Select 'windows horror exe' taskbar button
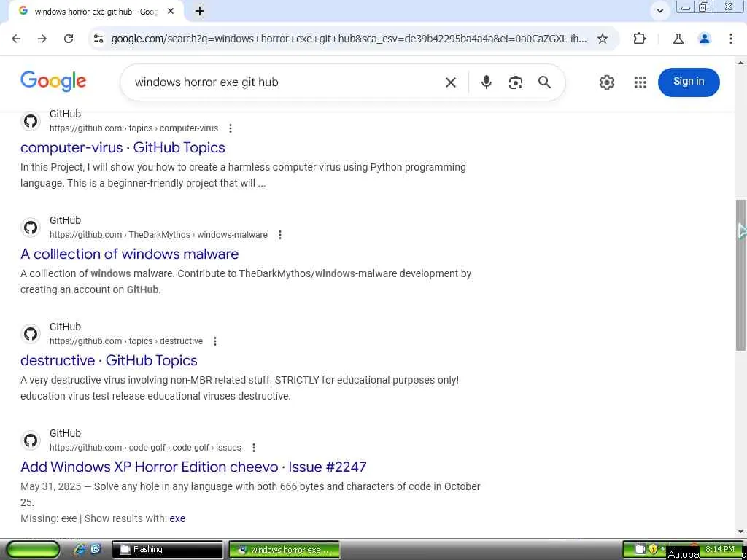747x560 pixels. (285, 550)
